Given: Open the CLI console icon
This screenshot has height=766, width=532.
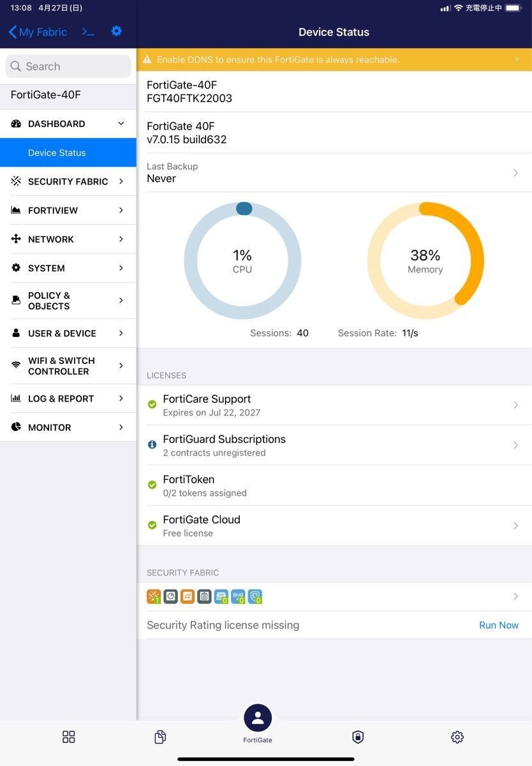Looking at the screenshot, I should (88, 32).
